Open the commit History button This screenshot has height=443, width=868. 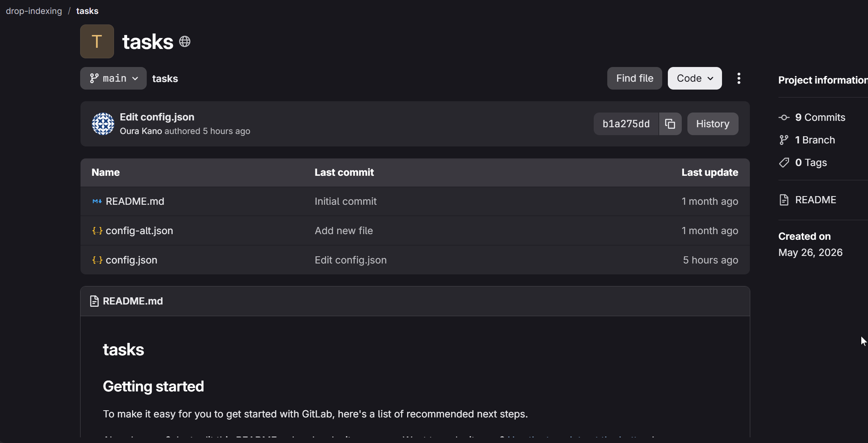(713, 124)
